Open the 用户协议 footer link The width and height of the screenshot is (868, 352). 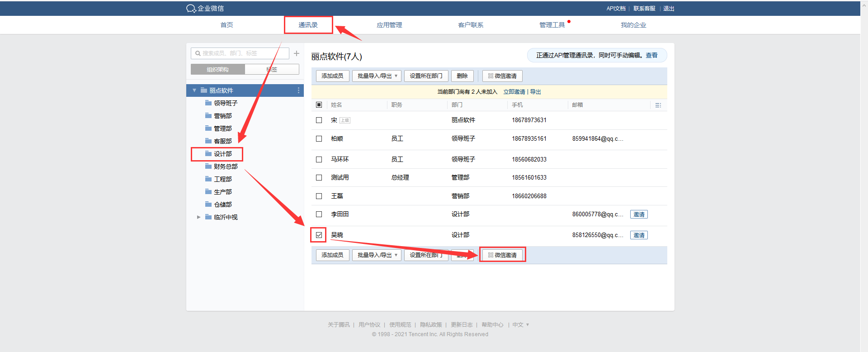(369, 325)
